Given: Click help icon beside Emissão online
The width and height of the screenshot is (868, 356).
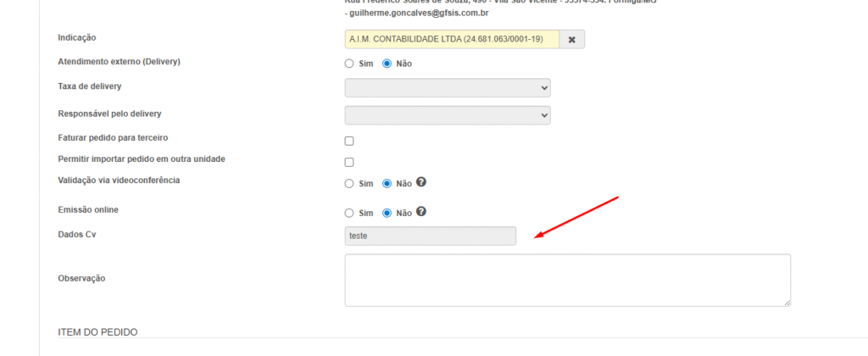Looking at the screenshot, I should (420, 212).
